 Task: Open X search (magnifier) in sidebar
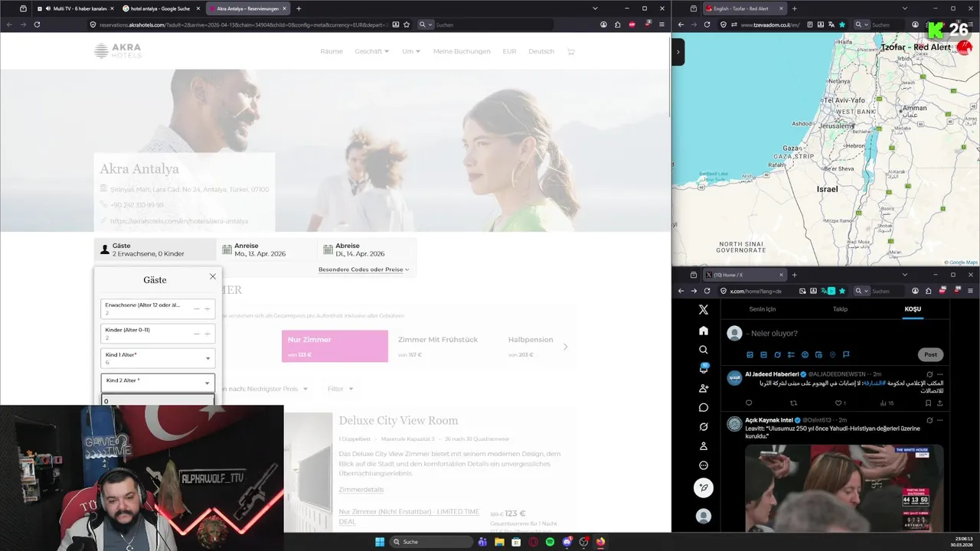[703, 350]
